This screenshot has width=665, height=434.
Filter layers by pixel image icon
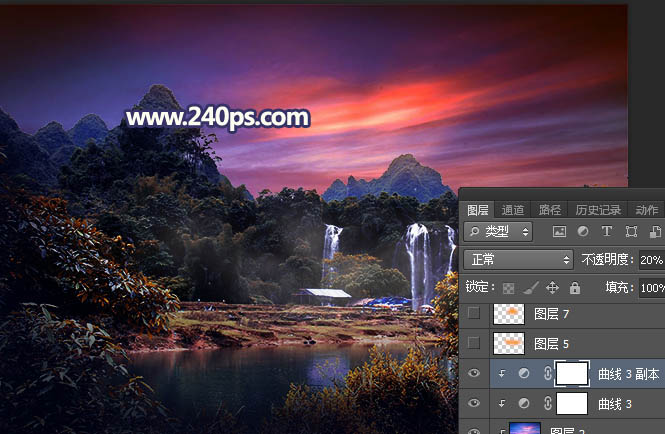[x=559, y=231]
